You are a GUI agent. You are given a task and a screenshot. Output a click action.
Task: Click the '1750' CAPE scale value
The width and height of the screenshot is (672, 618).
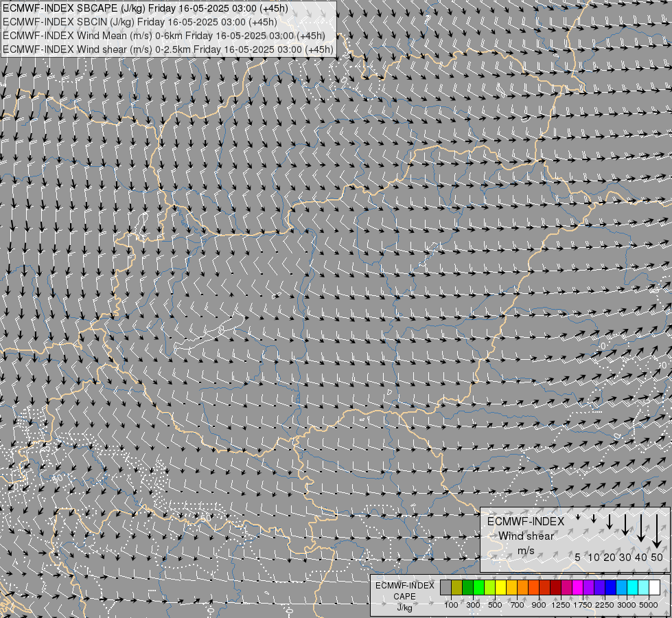(x=583, y=605)
